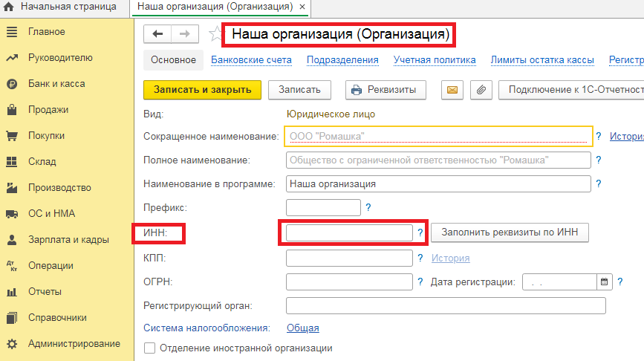
Task: Click Записать и закрыть button
Action: pyautogui.click(x=203, y=90)
